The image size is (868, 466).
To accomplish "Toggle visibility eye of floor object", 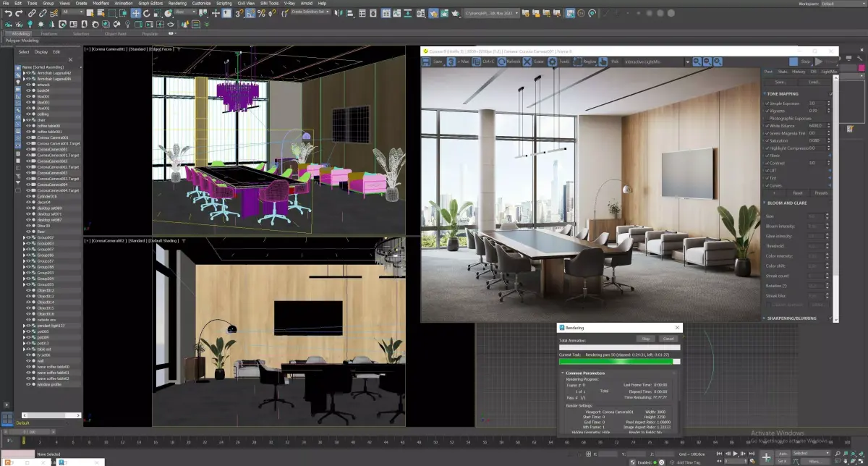I will pos(28,232).
